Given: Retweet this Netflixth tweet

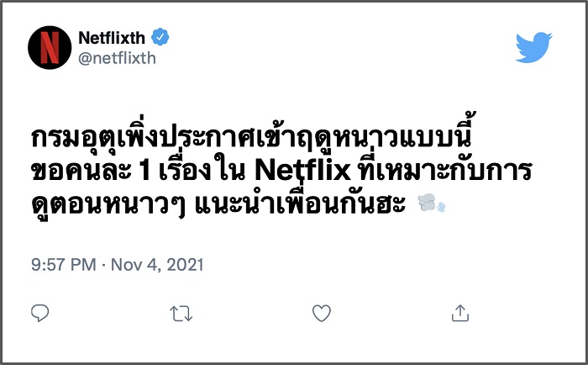Looking at the screenshot, I should [x=181, y=313].
